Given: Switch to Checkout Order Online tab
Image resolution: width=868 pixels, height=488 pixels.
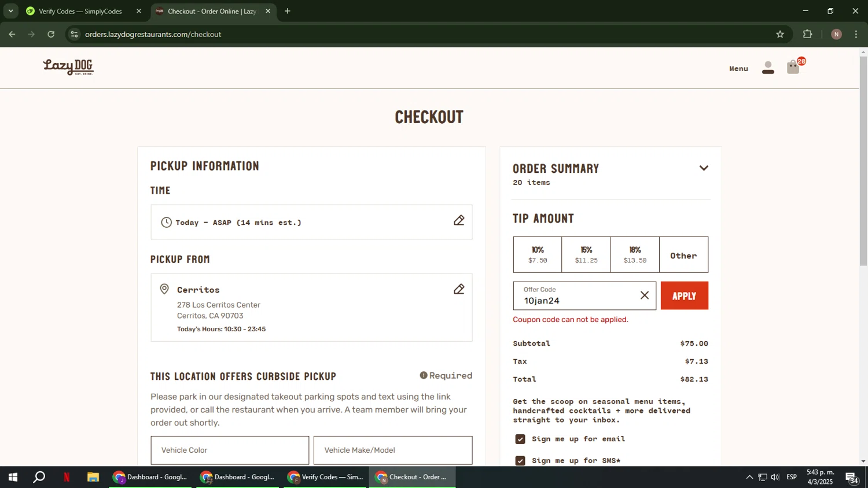Looking at the screenshot, I should [213, 11].
